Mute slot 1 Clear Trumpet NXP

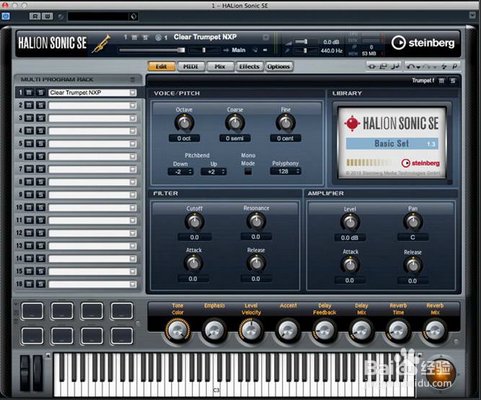pos(29,92)
